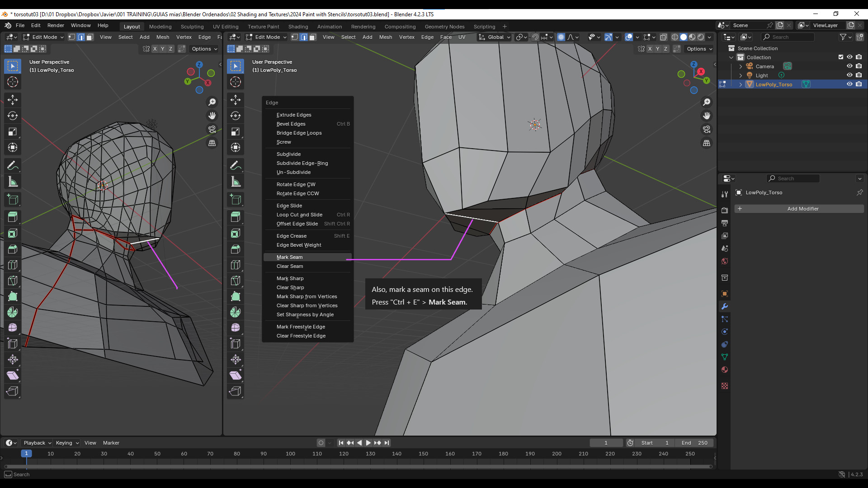Select the Shear tool in left viewport
Image resolution: width=868 pixels, height=488 pixels.
pos(13,375)
